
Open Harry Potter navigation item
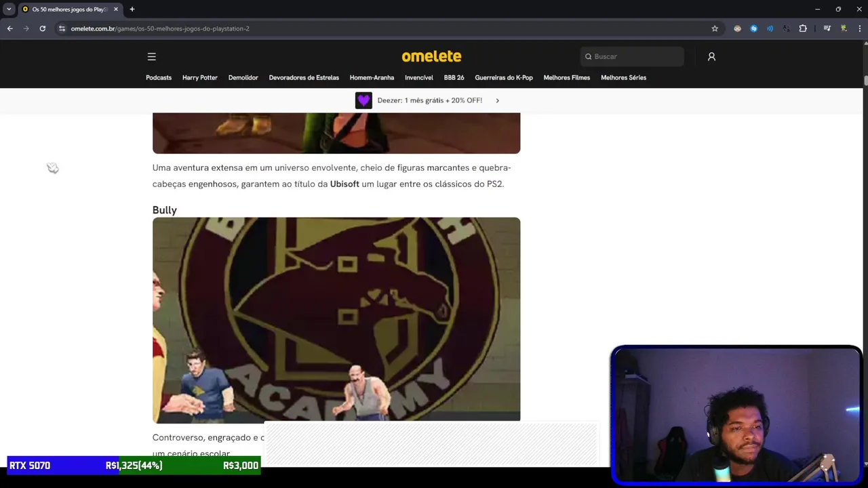click(200, 77)
